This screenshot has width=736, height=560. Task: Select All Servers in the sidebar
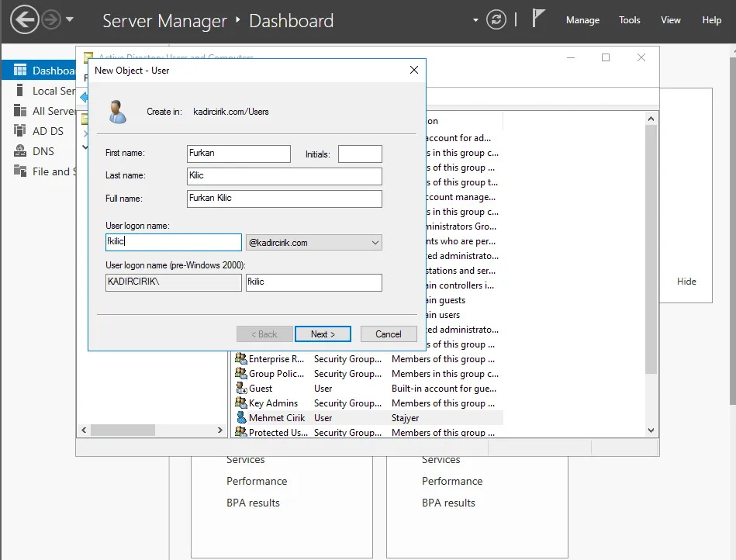coord(39,111)
